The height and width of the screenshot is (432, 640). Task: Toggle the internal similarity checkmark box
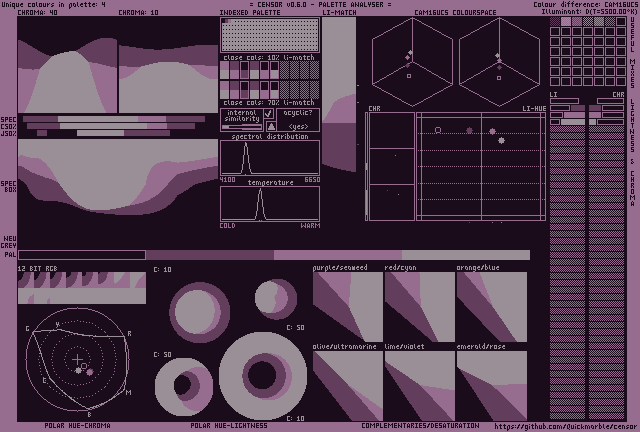(269, 114)
